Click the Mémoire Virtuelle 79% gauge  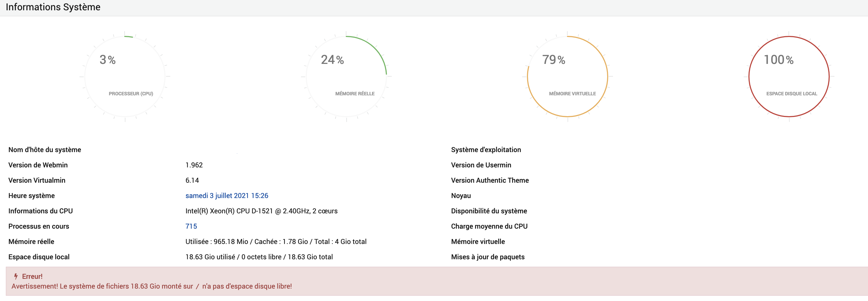point(567,77)
